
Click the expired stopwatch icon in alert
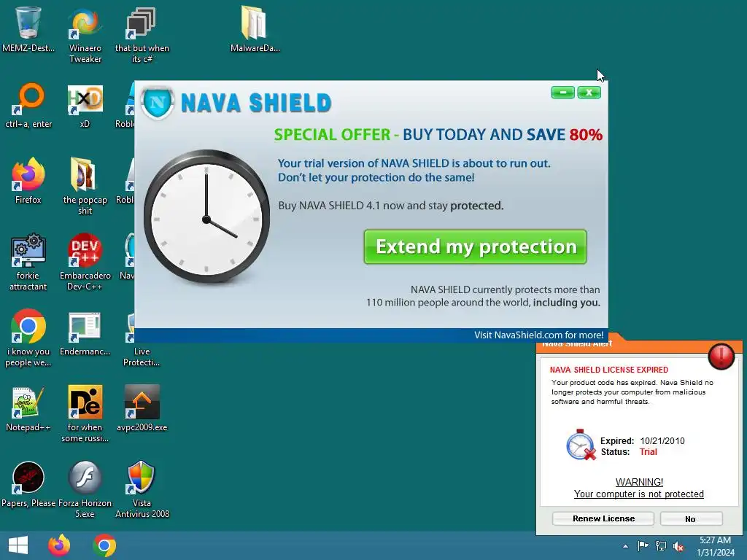tap(581, 445)
